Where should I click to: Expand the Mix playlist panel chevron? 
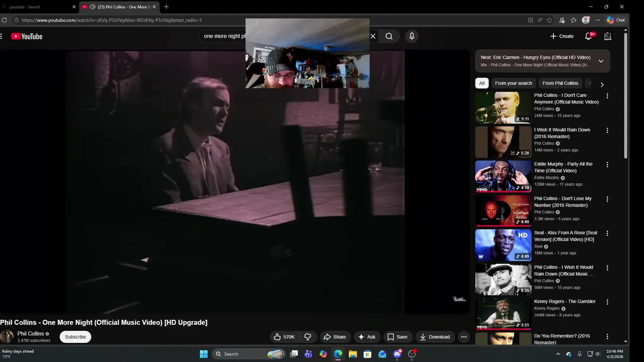601,61
